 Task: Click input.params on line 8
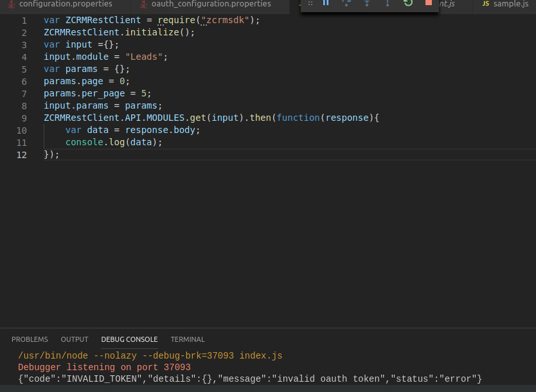pos(76,105)
